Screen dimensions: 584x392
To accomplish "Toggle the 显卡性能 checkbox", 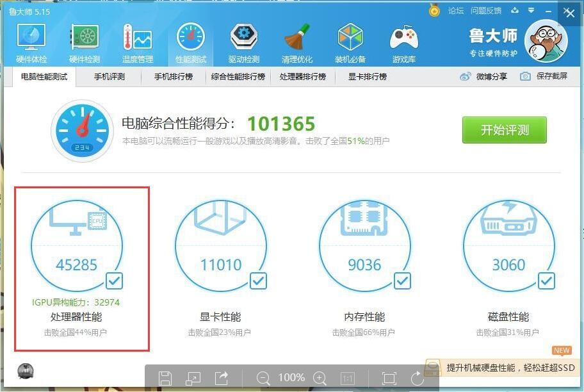I will point(258,281).
